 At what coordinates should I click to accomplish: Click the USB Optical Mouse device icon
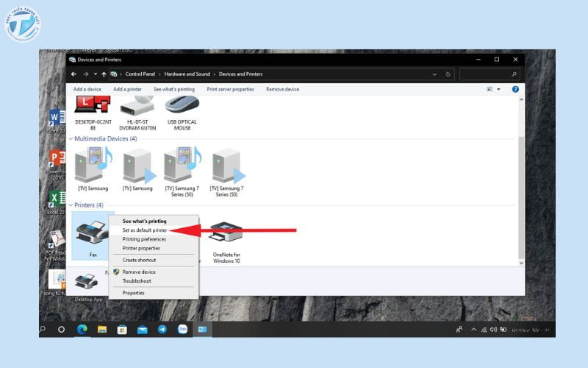coord(182,107)
